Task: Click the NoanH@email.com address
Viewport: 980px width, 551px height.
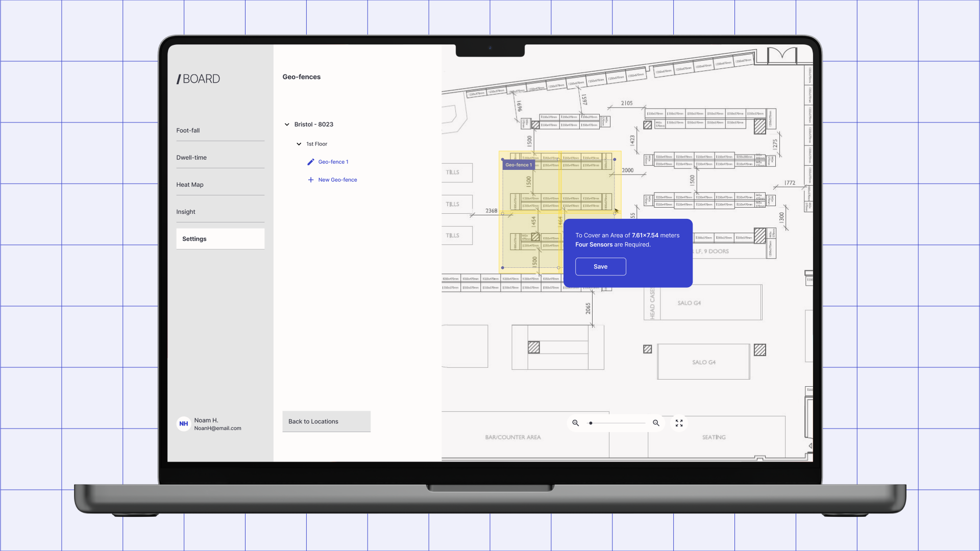Action: (218, 429)
